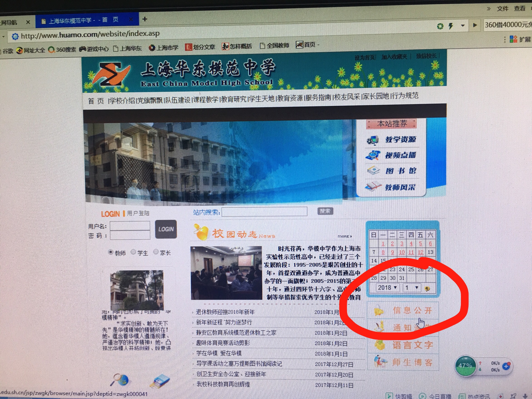Viewport: 532px width, 399px height.
Task: Open news 趣味体育竞赛活动剪影
Action: 223,343
